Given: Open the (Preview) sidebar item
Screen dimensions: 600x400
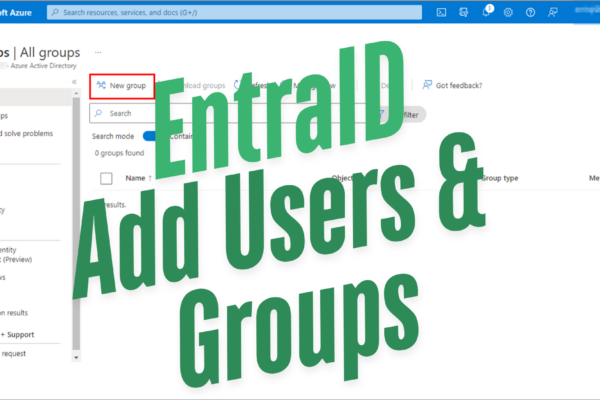Looking at the screenshot, I should [x=16, y=260].
